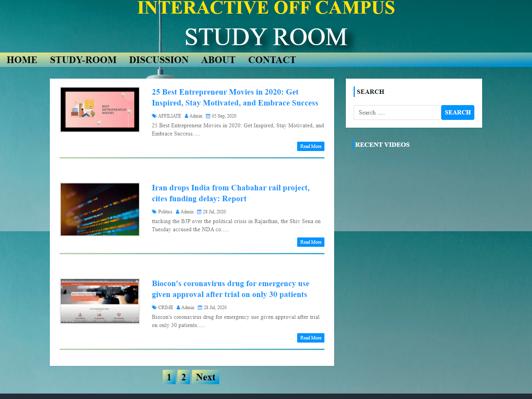Navigate to the ABOUT page
The width and height of the screenshot is (532, 399).
click(218, 60)
